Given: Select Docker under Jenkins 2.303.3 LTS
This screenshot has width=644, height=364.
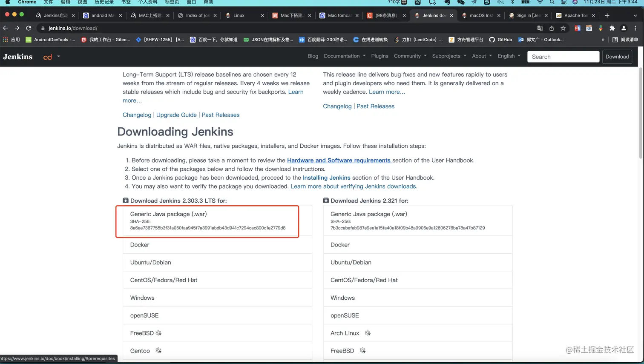Looking at the screenshot, I should point(217,245).
